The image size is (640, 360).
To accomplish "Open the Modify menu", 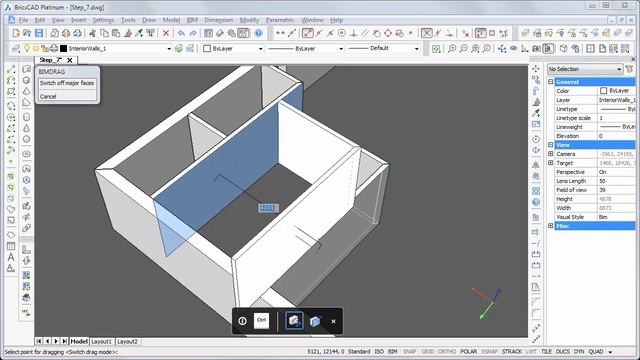I will click(249, 20).
